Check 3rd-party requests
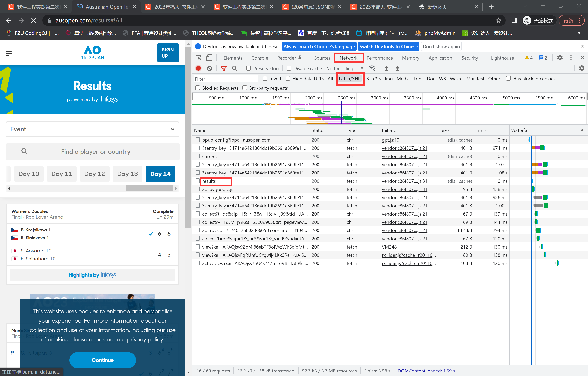Image resolution: width=588 pixels, height=376 pixels. [245, 88]
